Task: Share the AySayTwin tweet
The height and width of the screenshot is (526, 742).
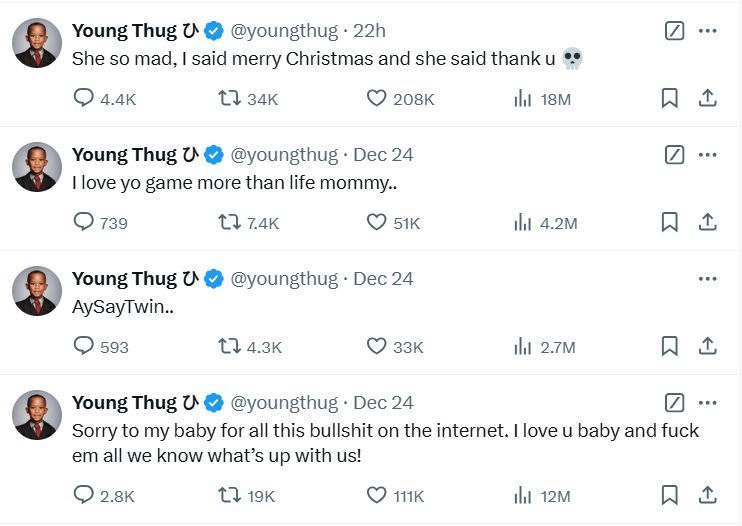Action: point(707,346)
